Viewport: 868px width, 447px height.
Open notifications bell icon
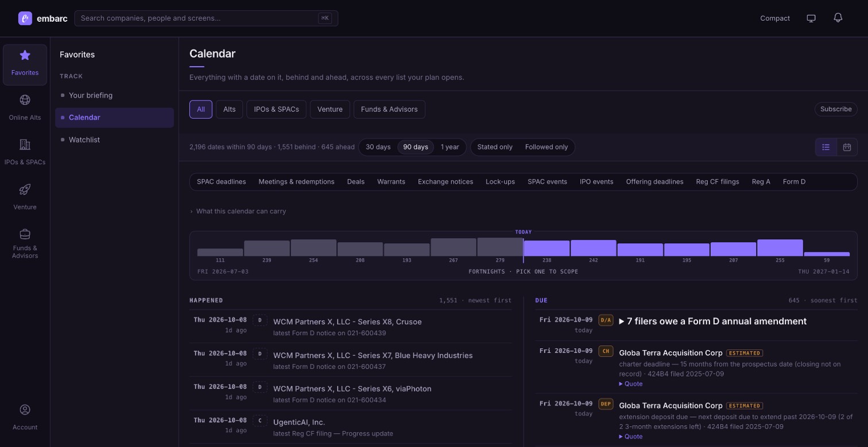838,18
